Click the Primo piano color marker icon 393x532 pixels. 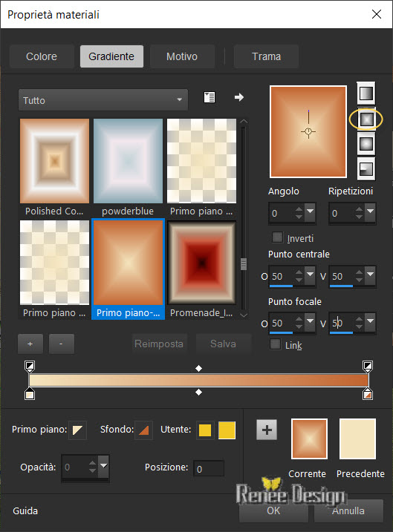click(x=77, y=430)
